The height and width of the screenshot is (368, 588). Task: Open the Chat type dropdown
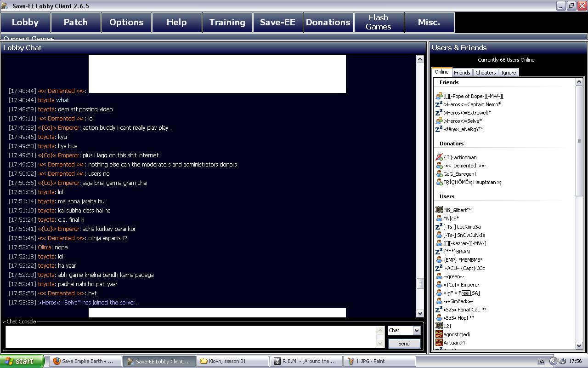(x=416, y=330)
